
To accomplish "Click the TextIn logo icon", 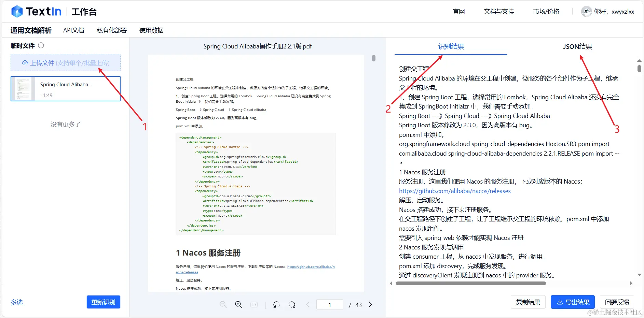I will (x=17, y=12).
